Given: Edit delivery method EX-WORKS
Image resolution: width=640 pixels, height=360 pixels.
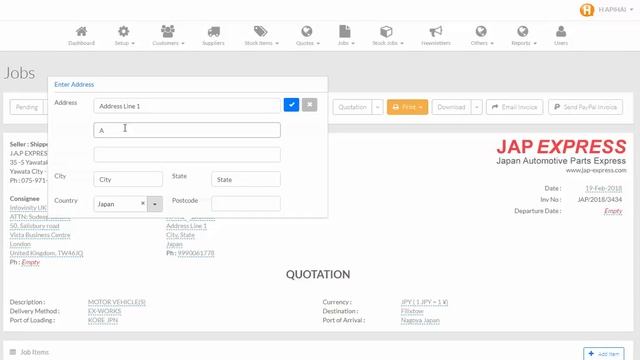Looking at the screenshot, I should pos(104,311).
